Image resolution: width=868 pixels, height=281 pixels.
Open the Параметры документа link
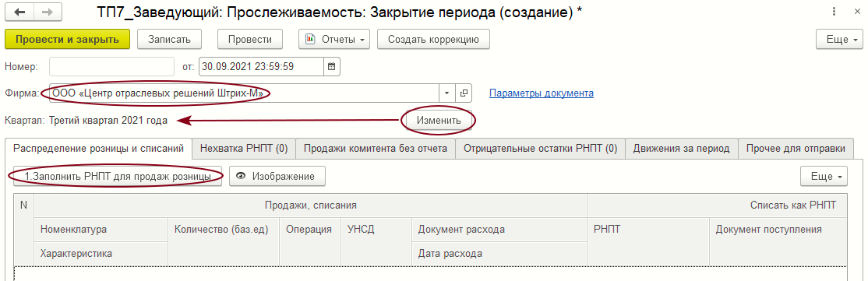pyautogui.click(x=542, y=93)
